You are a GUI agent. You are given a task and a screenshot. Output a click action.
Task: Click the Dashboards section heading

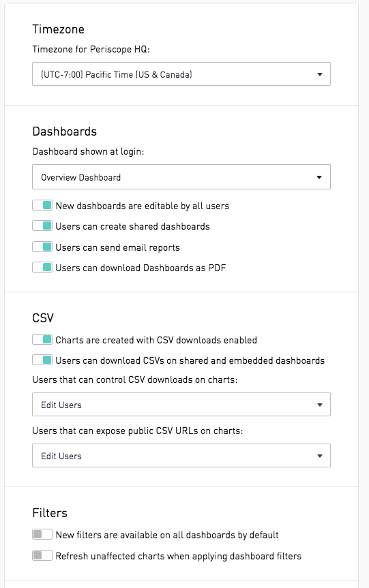pos(65,131)
